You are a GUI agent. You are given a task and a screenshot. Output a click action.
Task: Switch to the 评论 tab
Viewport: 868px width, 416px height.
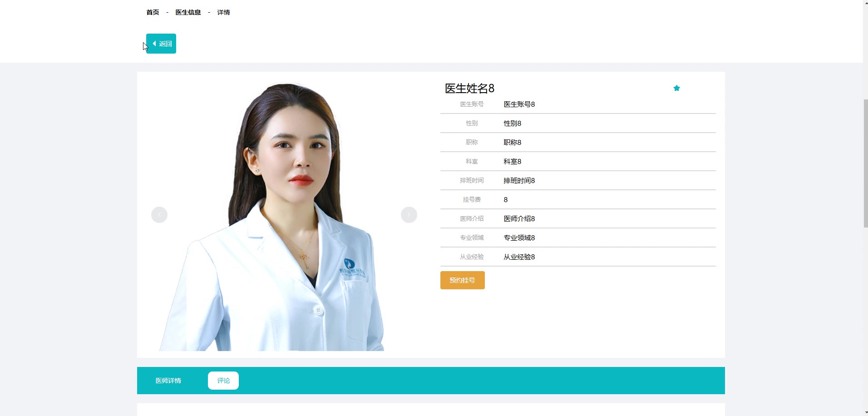223,381
